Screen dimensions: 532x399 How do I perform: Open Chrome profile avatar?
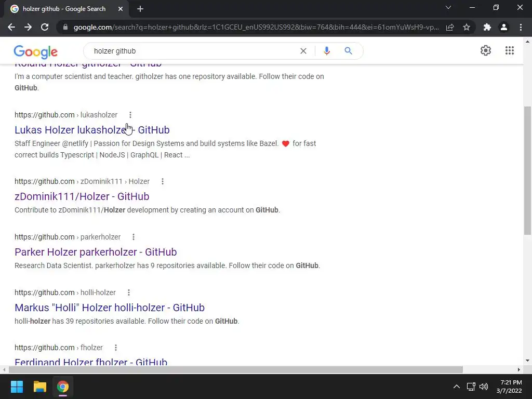point(504,27)
